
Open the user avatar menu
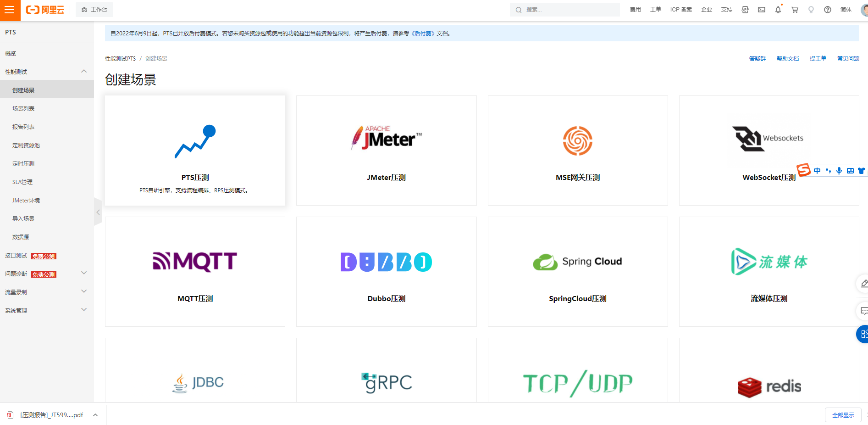864,10
